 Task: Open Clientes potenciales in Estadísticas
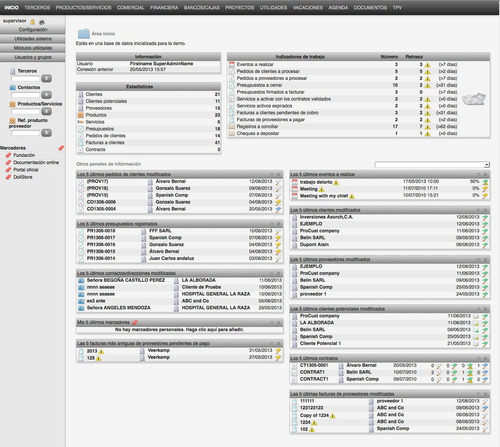tap(106, 101)
